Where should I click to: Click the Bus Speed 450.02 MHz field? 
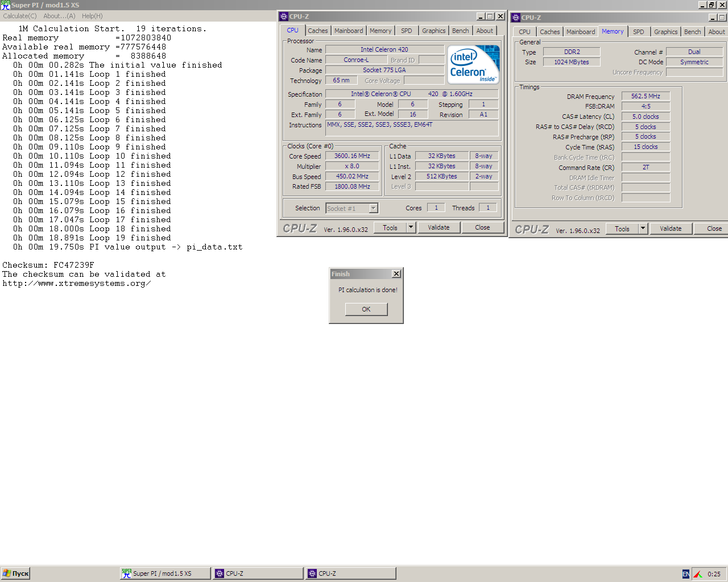[x=352, y=177]
